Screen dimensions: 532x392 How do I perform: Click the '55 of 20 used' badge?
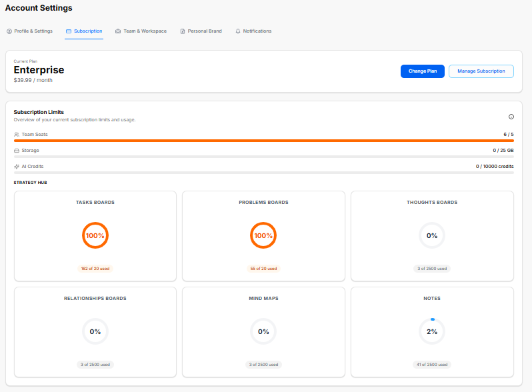click(263, 269)
